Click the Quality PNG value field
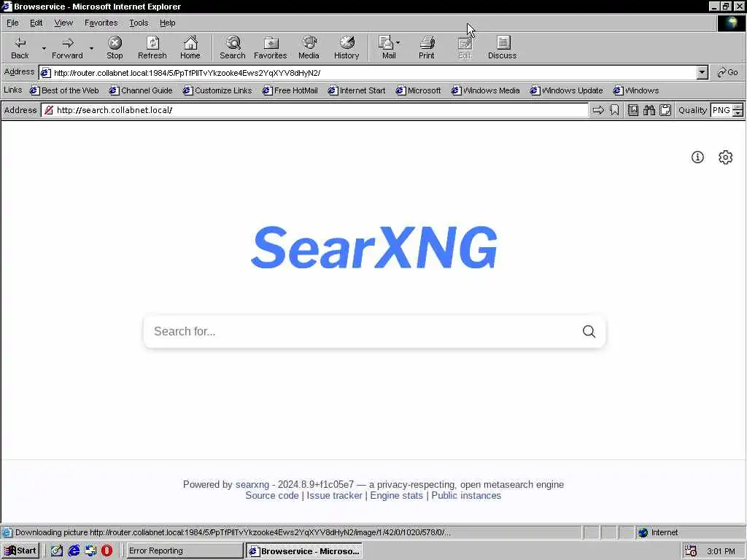747x560 pixels. [x=721, y=110]
